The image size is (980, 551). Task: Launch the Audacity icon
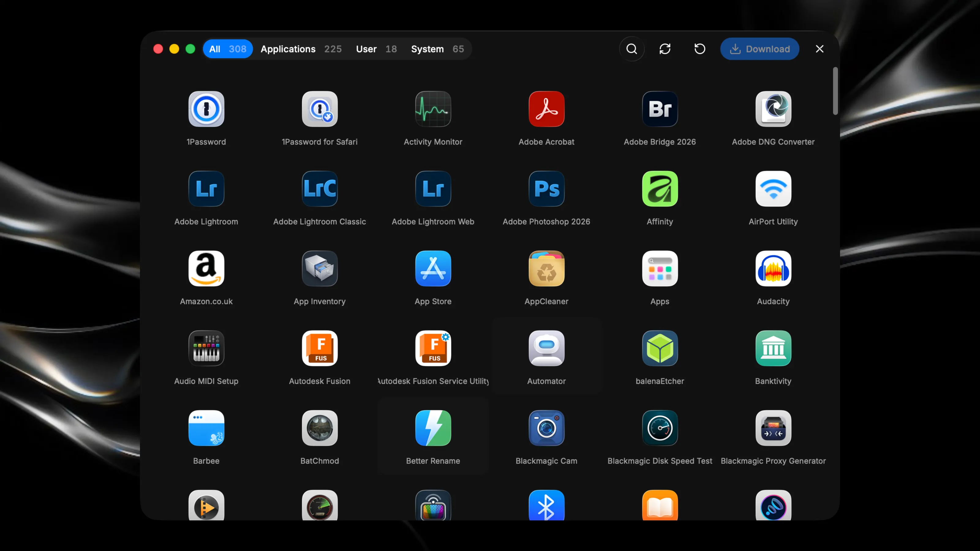(x=773, y=268)
